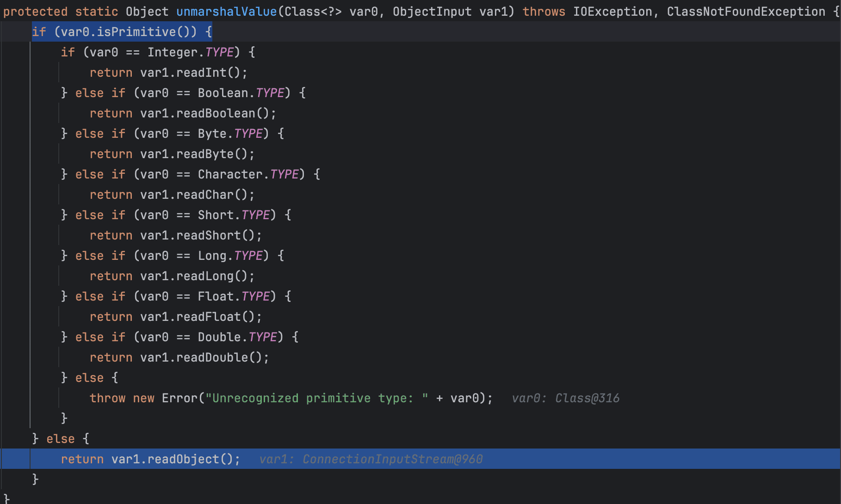The height and width of the screenshot is (504, 841).
Task: Click the inline hint var0: Class@316
Action: click(565, 398)
